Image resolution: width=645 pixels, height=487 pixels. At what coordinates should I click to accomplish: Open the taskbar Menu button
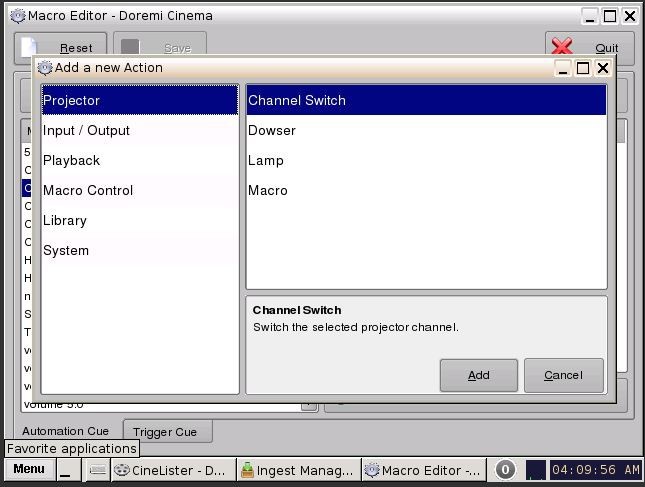pyautogui.click(x=29, y=469)
